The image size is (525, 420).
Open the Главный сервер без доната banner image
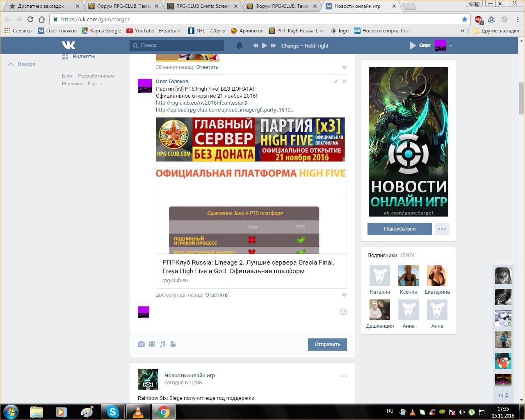pos(250,139)
